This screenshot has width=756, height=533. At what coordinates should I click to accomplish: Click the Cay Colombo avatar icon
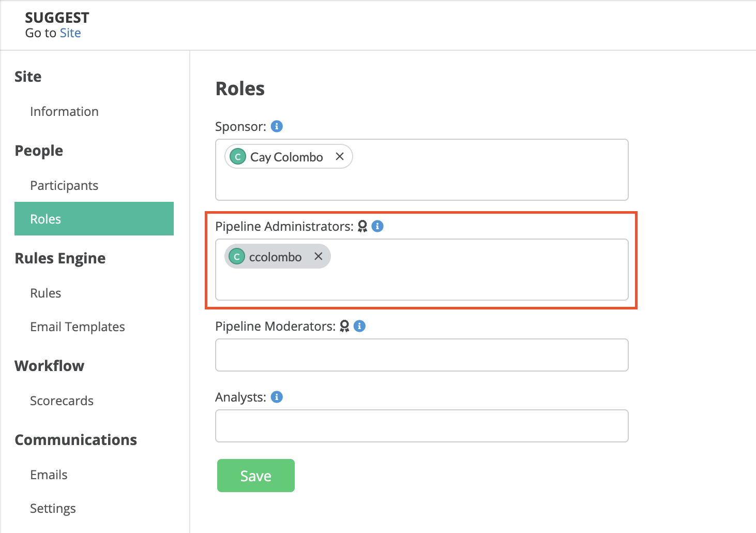click(x=238, y=157)
